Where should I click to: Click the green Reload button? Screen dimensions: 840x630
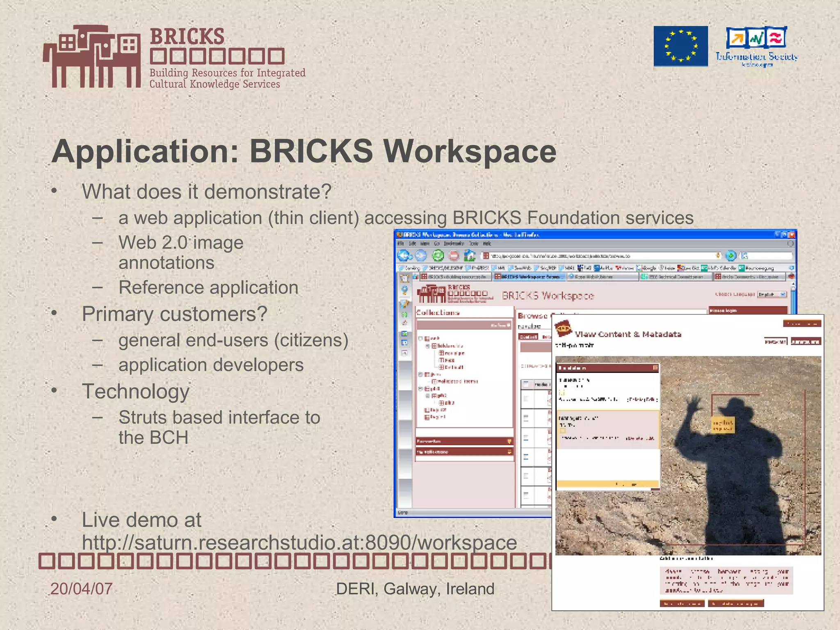click(x=438, y=256)
